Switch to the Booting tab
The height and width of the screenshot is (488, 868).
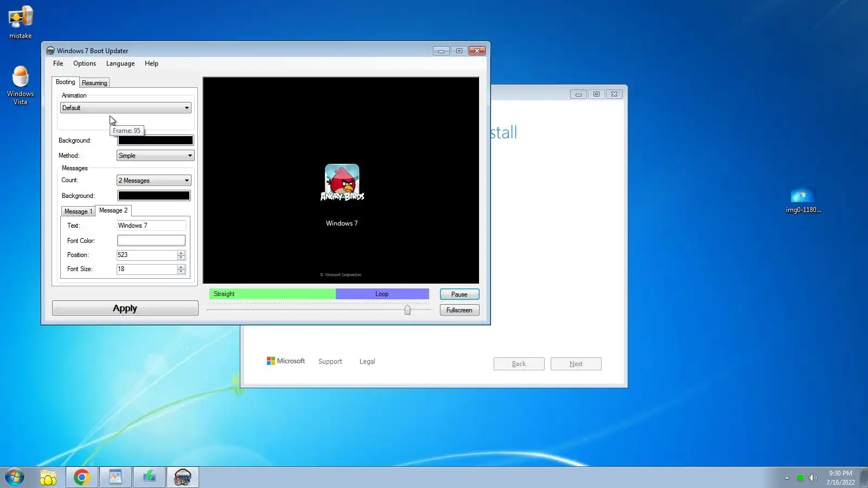[x=66, y=82]
